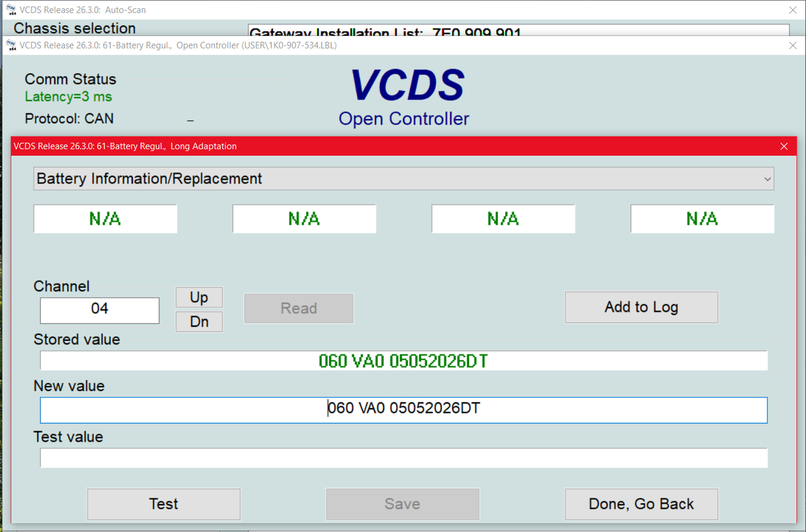This screenshot has height=532, width=806.
Task: Click the Dn channel button
Action: (199, 322)
